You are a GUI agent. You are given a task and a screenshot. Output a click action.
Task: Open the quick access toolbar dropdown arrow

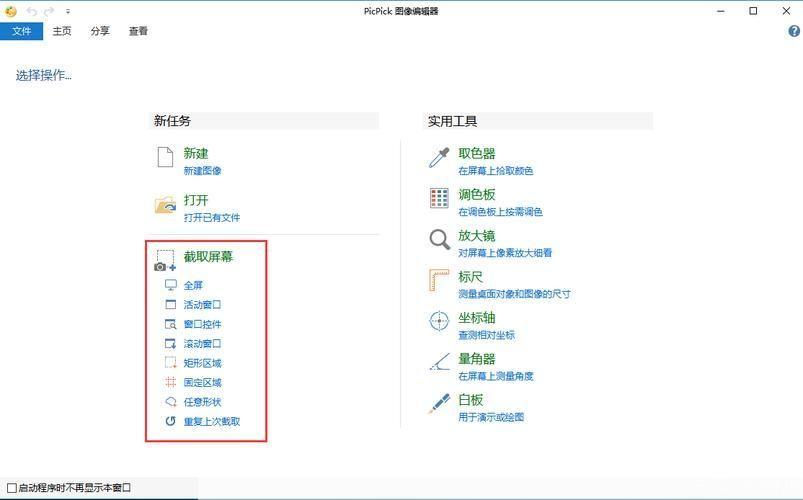click(x=68, y=11)
